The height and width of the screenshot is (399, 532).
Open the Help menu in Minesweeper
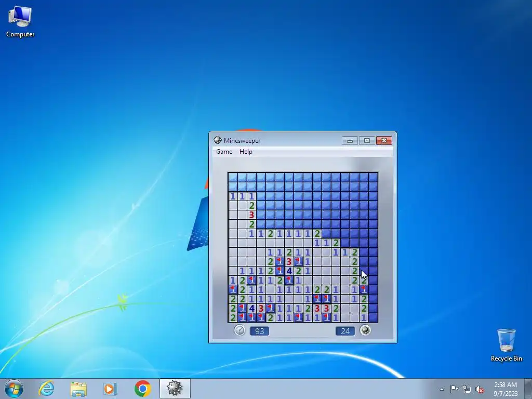coord(246,152)
